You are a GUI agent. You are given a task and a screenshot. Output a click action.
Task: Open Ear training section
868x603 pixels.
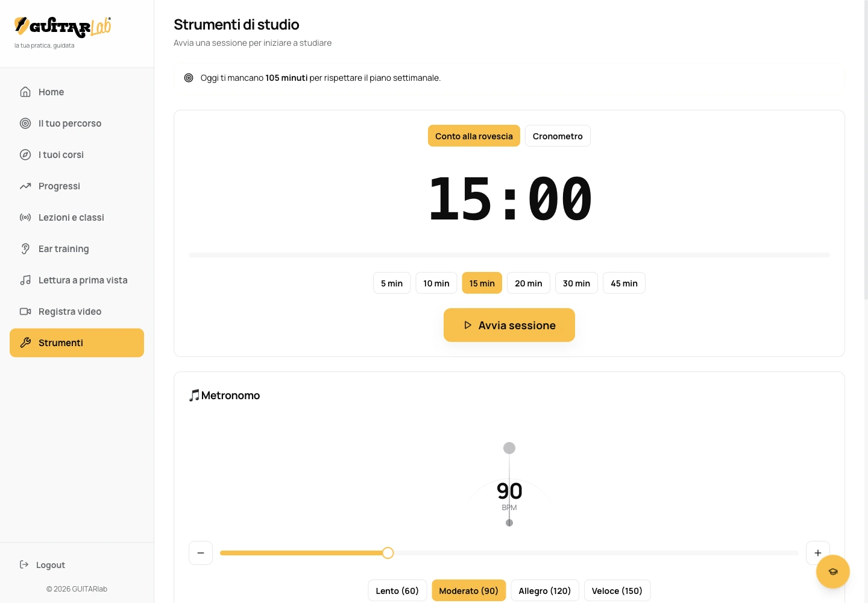(77, 248)
